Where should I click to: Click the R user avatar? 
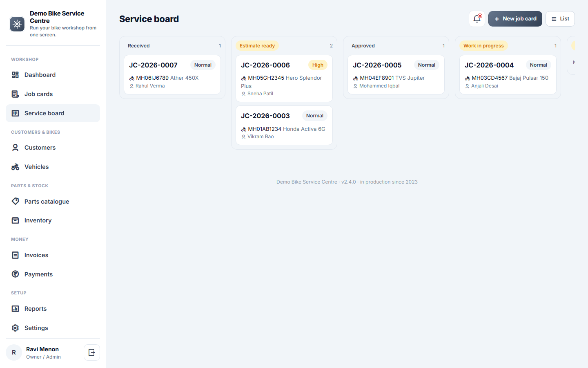[14, 352]
